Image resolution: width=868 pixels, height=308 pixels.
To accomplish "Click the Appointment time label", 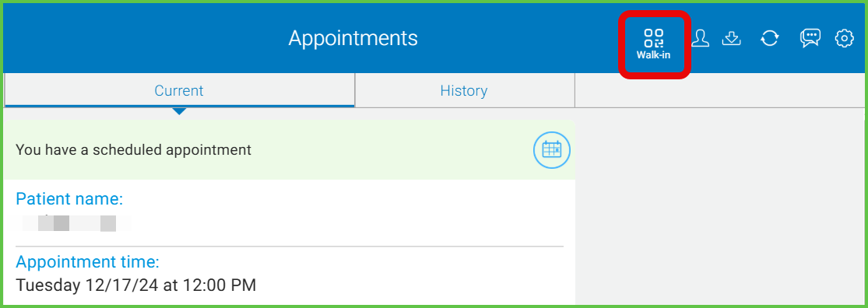I will click(x=87, y=261).
